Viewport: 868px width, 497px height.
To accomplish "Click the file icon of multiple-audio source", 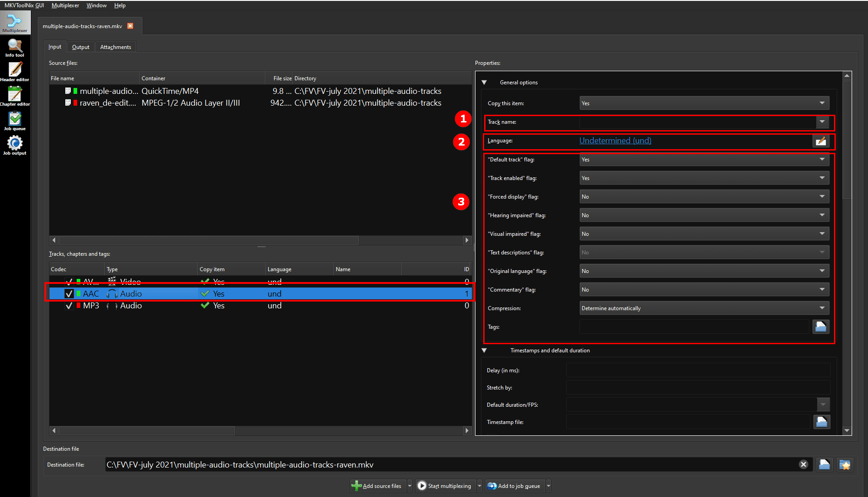I will click(x=68, y=91).
